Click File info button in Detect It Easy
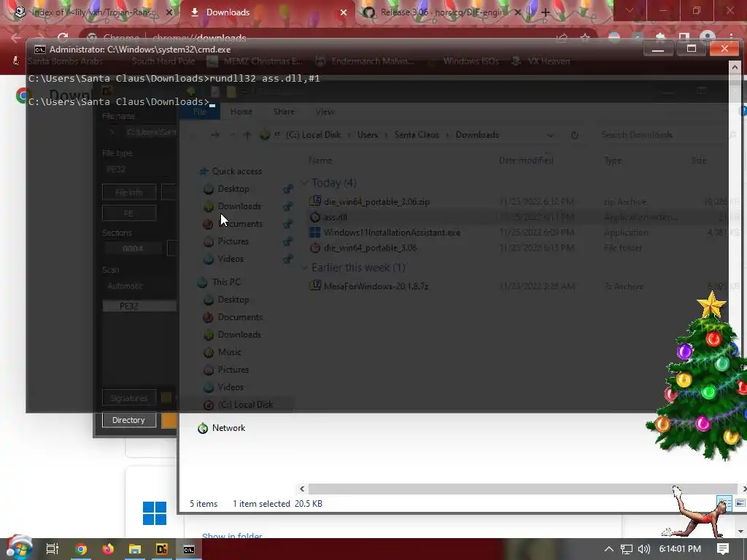Viewport: 747px width, 560px height. pos(128,192)
